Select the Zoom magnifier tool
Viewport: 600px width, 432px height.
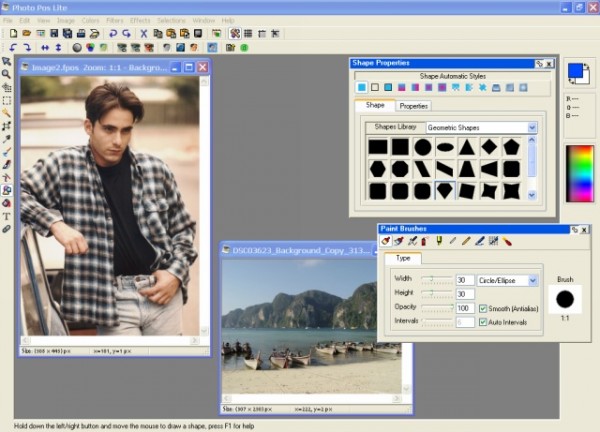tap(7, 74)
